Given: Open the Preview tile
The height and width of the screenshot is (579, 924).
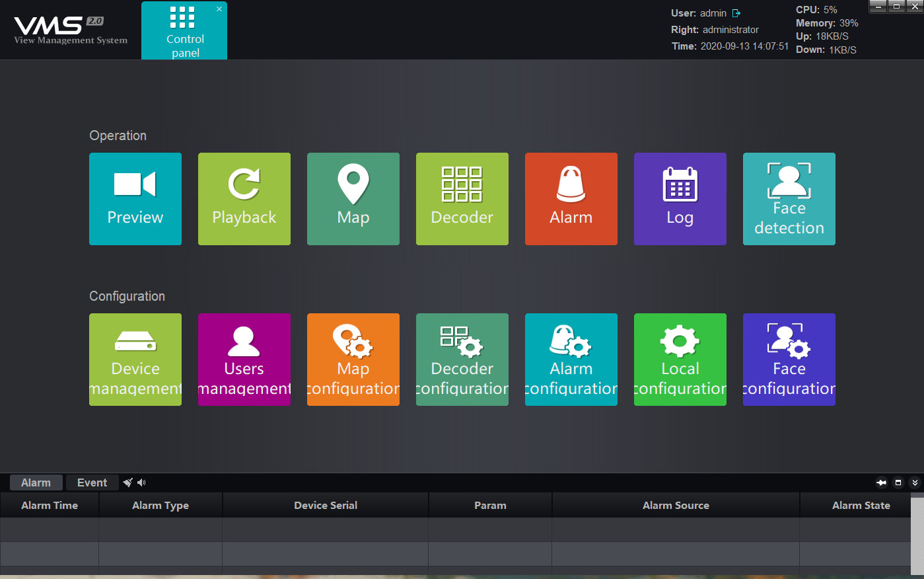Looking at the screenshot, I should 135,199.
